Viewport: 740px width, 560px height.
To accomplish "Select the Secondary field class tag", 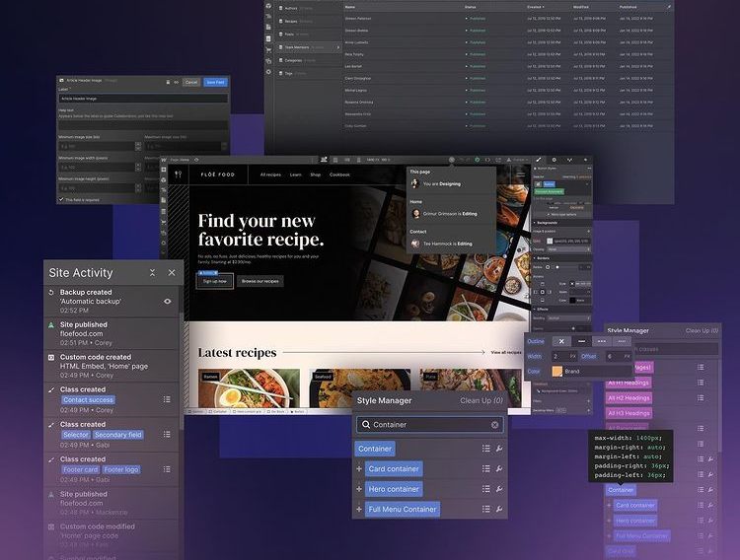I will click(118, 435).
